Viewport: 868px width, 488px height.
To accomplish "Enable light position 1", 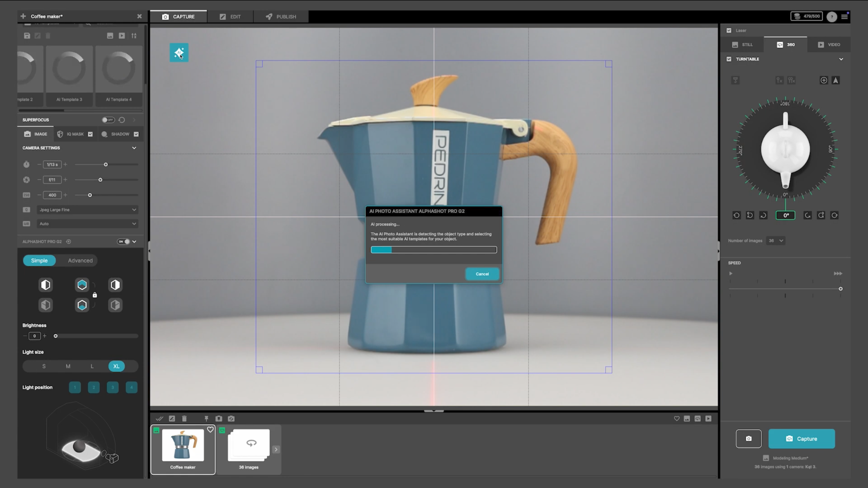I will [x=75, y=387].
